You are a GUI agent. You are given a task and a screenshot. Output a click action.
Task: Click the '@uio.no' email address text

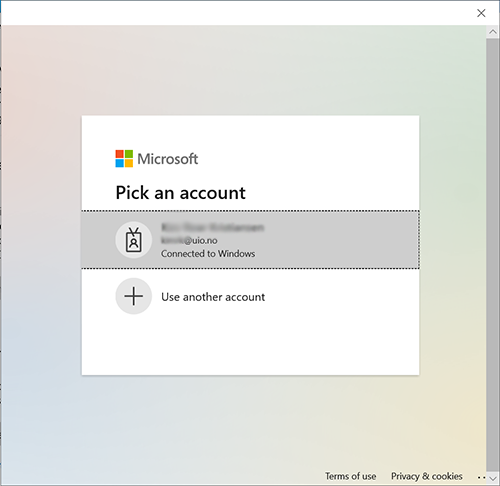pyautogui.click(x=189, y=240)
